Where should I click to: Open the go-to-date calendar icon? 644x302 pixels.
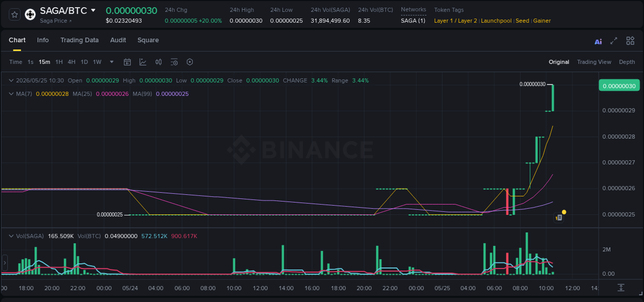pos(127,62)
